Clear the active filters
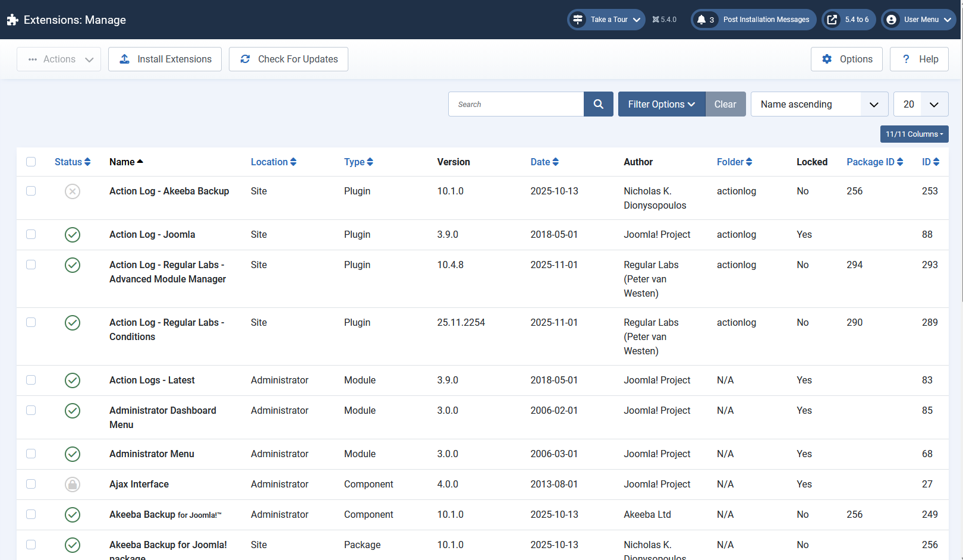This screenshot has width=963, height=560. [x=725, y=104]
